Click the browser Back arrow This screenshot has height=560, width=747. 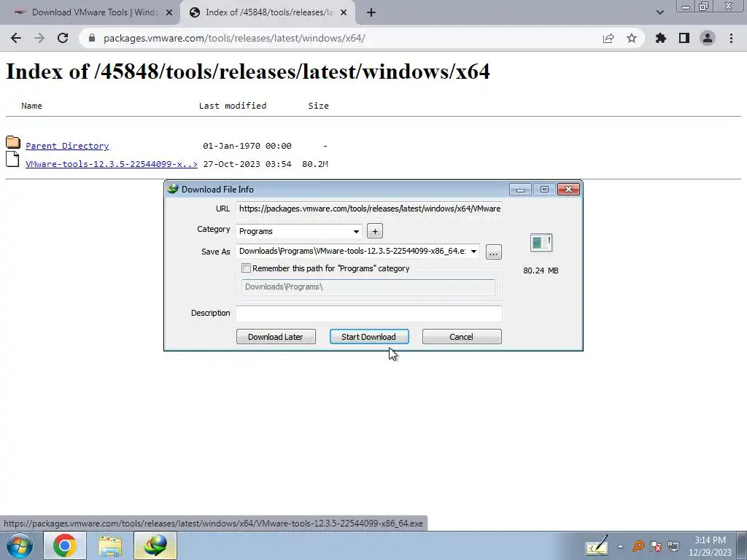coord(16,38)
